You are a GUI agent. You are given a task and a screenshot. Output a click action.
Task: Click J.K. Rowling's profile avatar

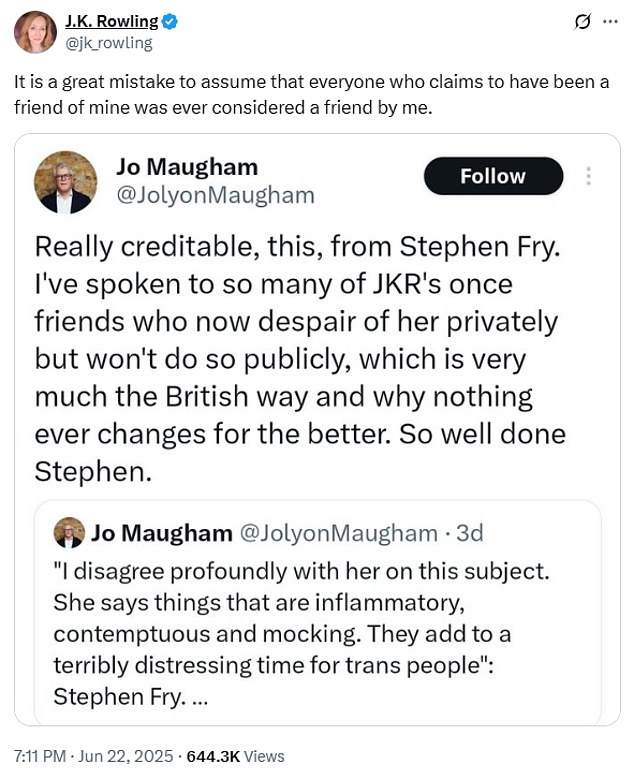(x=35, y=32)
